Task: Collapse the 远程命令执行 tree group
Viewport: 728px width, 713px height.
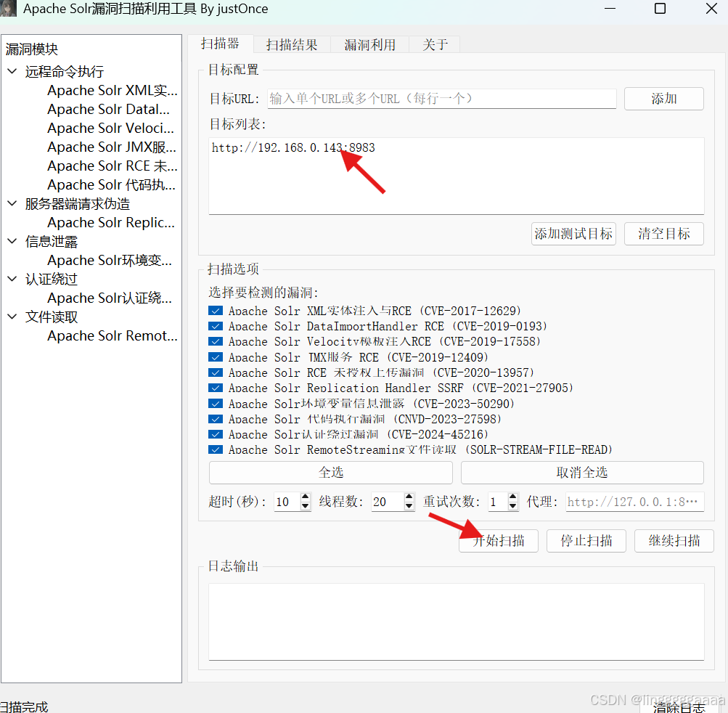Action: tap(12, 72)
